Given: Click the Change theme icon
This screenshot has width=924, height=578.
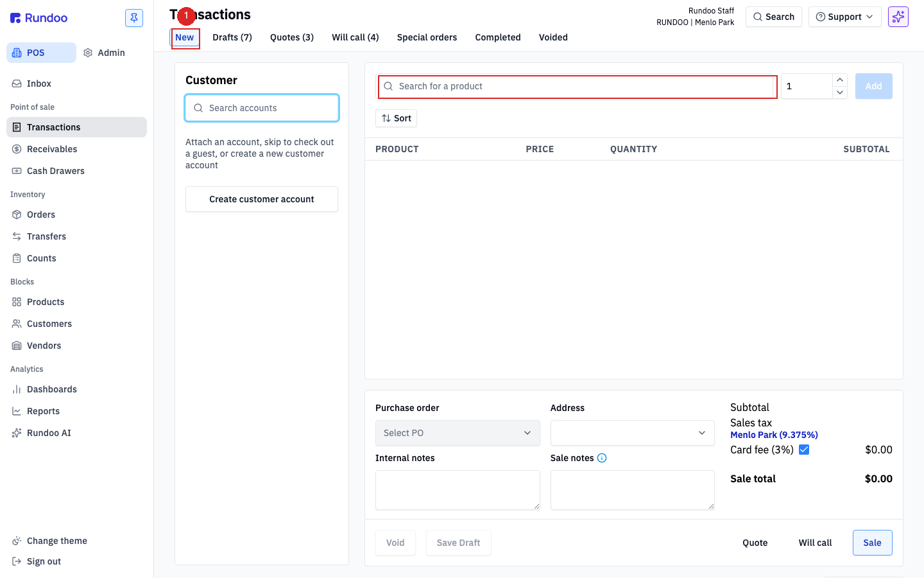Looking at the screenshot, I should (17, 541).
